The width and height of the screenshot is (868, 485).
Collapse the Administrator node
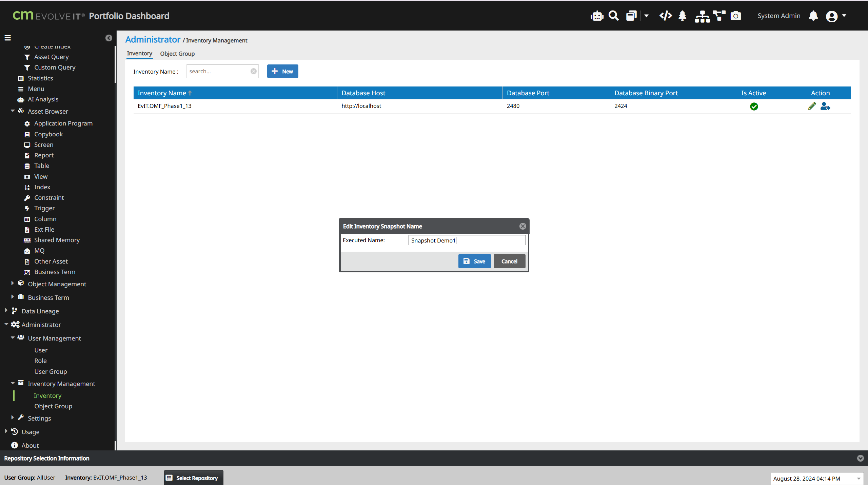click(x=6, y=324)
